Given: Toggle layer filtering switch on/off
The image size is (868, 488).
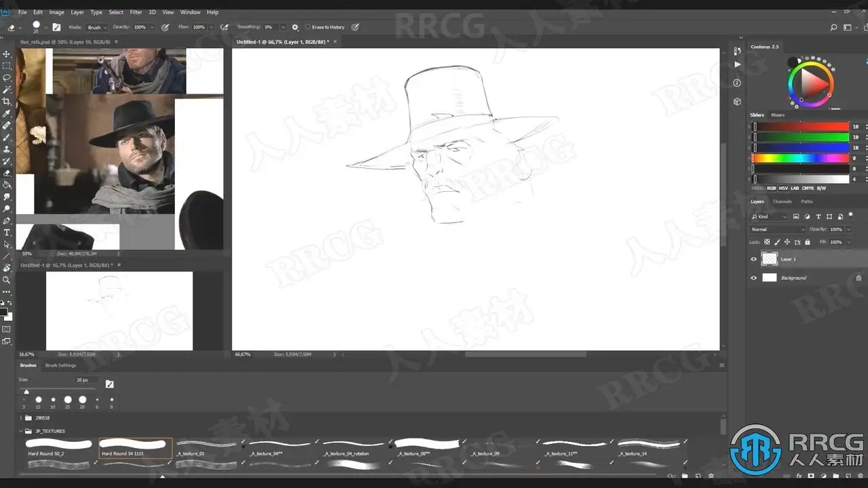Looking at the screenshot, I should (x=850, y=216).
